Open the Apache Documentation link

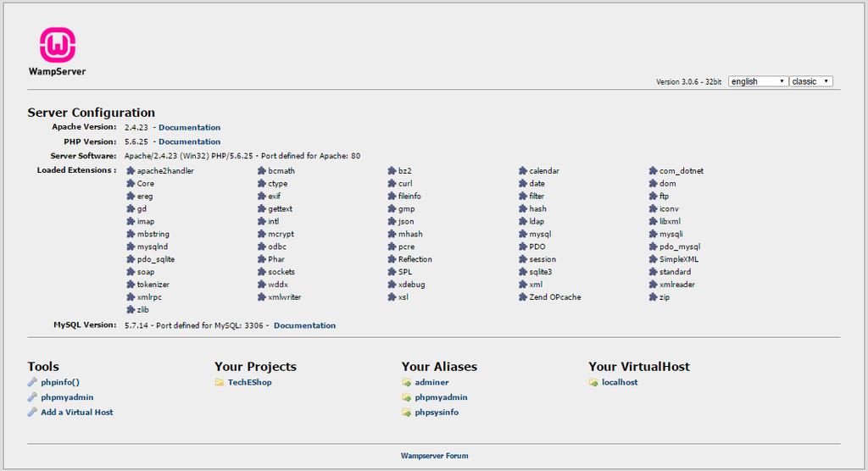click(x=189, y=127)
